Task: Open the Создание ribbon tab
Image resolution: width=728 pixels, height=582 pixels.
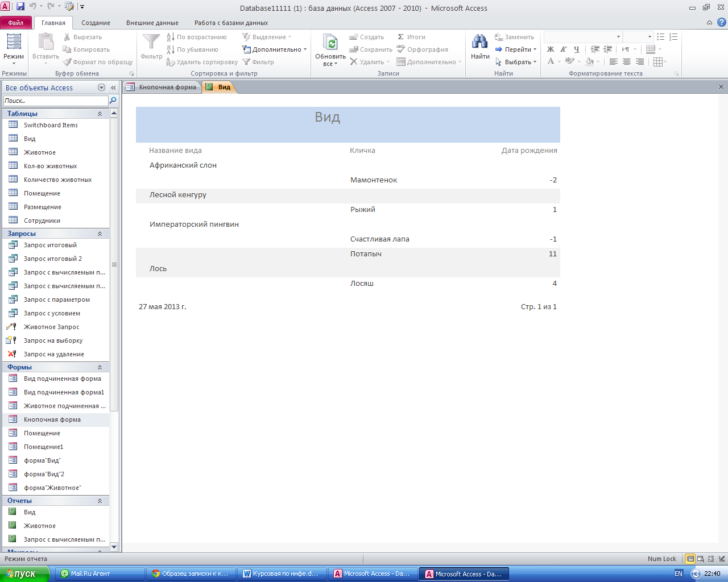Action: [x=96, y=23]
